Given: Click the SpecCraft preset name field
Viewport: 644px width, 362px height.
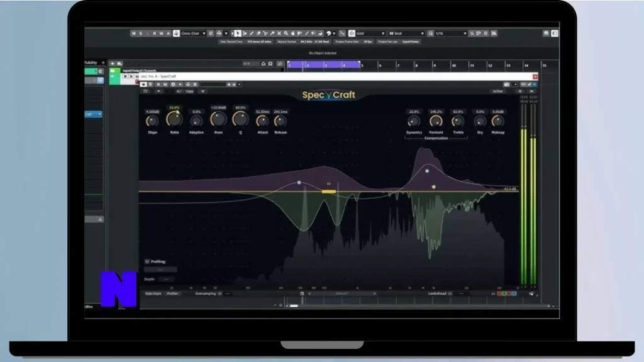Looking at the screenshot, I should pyautogui.click(x=341, y=293).
